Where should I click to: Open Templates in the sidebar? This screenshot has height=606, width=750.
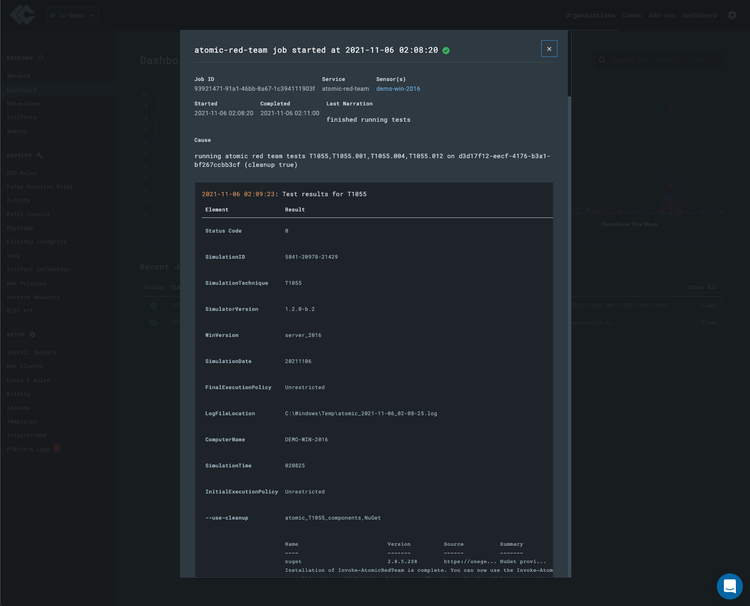(22, 422)
